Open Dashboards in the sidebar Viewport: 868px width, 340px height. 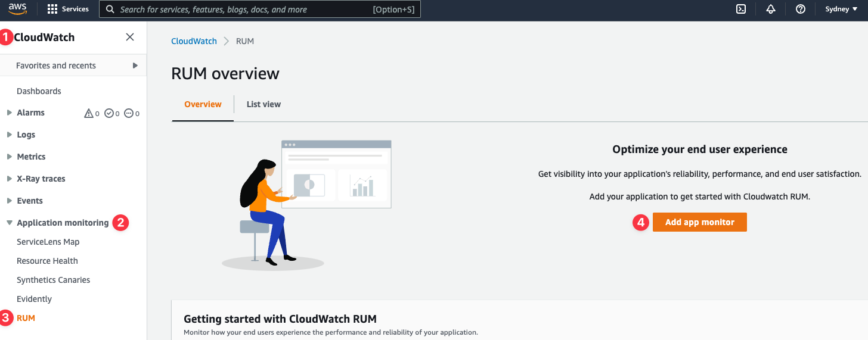39,91
